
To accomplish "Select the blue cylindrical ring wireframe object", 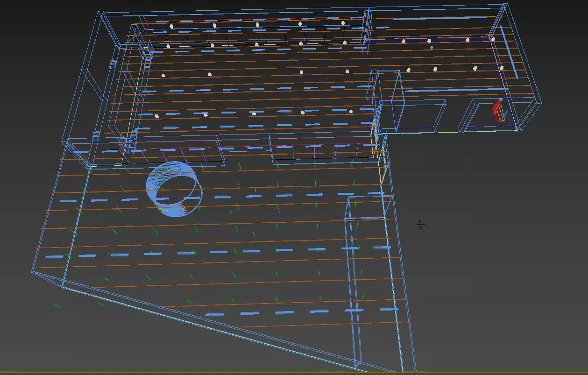I will click(x=174, y=189).
